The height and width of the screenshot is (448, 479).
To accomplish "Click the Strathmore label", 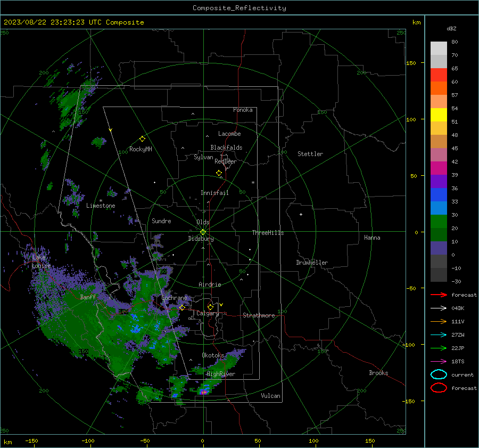I will [x=259, y=315].
